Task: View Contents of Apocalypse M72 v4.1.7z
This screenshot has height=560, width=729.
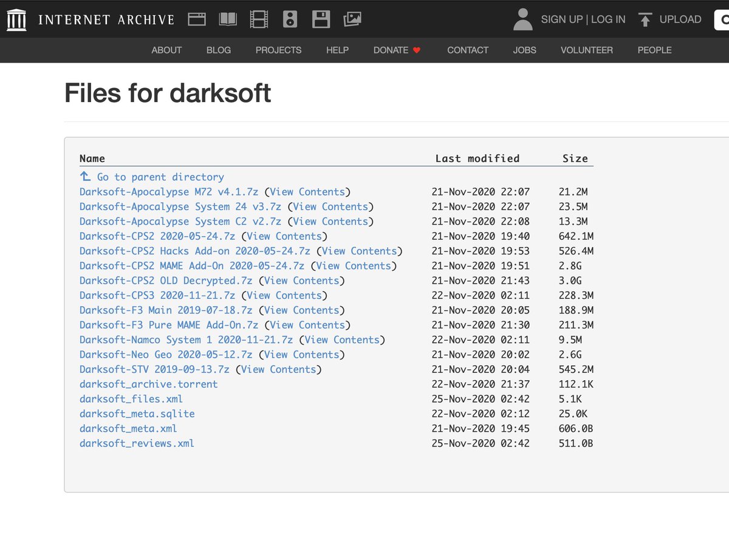Action: [x=307, y=192]
